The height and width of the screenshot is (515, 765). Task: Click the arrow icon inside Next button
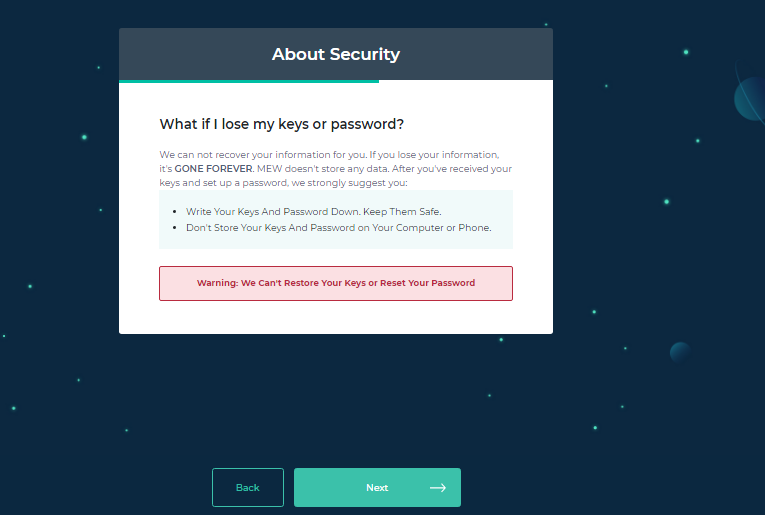[438, 488]
